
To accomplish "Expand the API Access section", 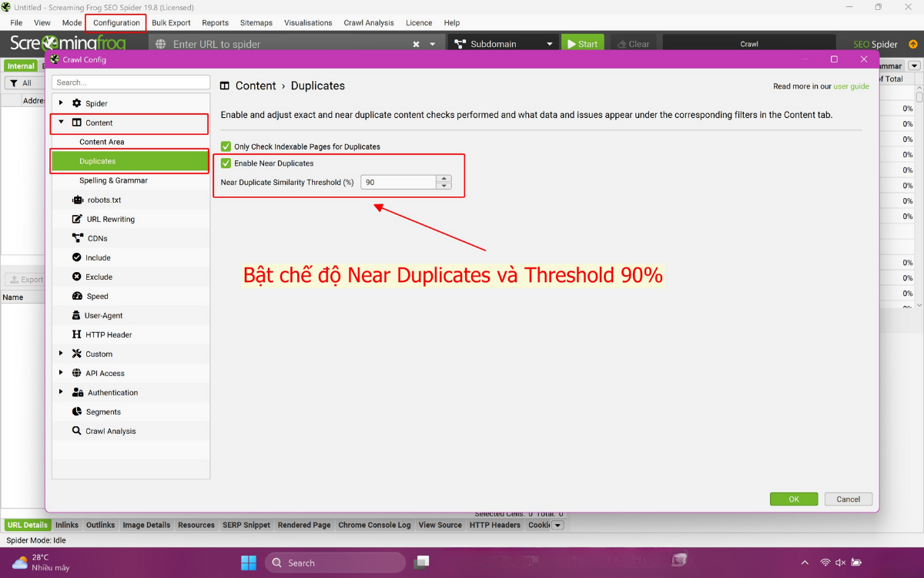I will (x=61, y=373).
